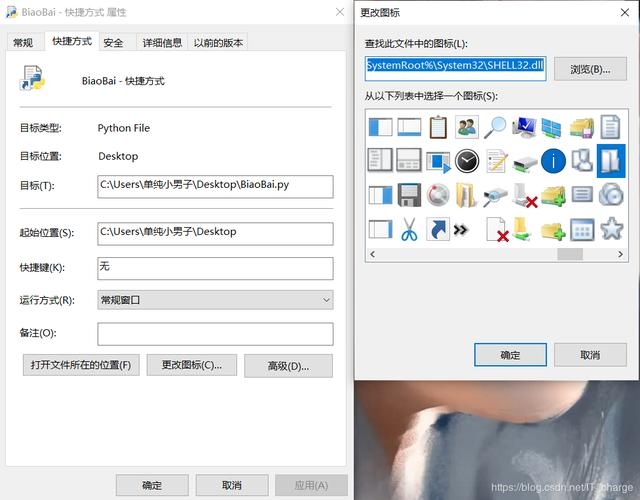
Task: Pick the computer with checkmark icon
Action: tap(524, 127)
